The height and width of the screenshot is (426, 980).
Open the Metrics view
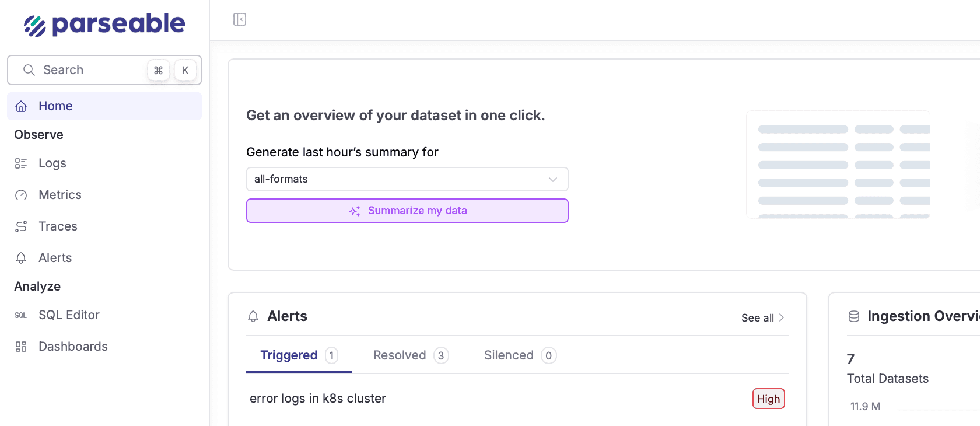pos(60,194)
